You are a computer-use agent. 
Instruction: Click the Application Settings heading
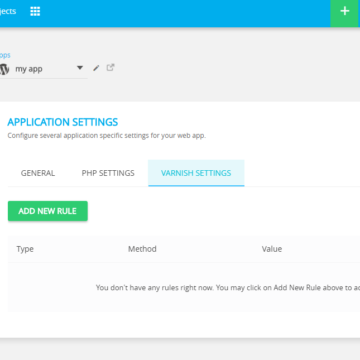[x=63, y=122]
